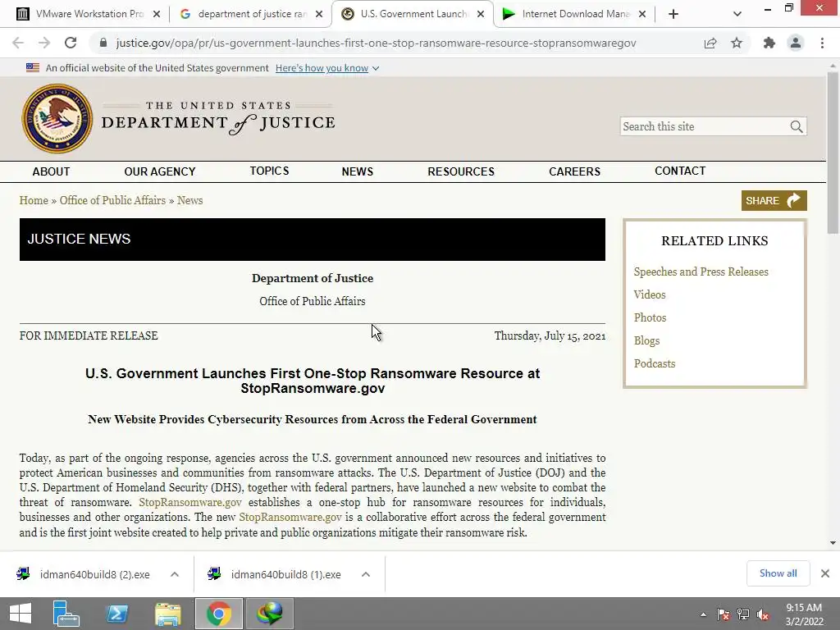Bookmark this page with the star icon

pos(737,43)
